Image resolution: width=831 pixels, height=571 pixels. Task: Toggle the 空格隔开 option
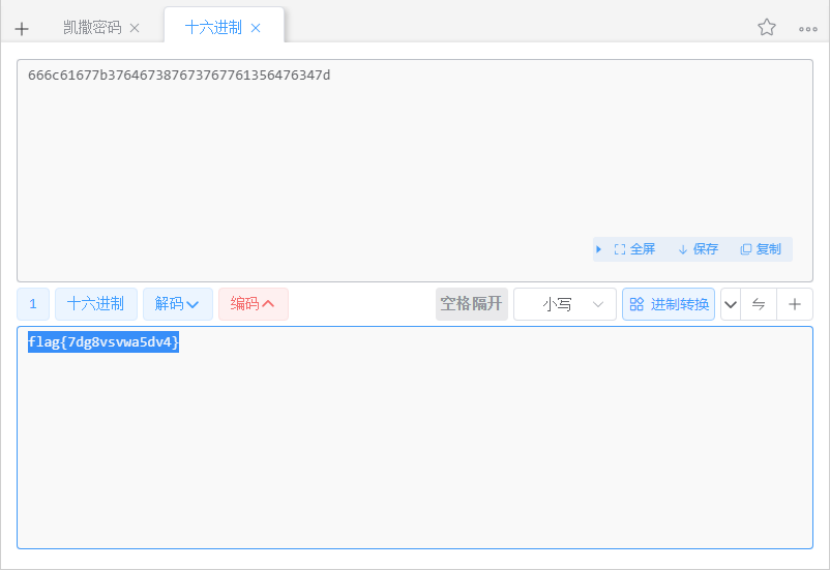click(x=472, y=304)
